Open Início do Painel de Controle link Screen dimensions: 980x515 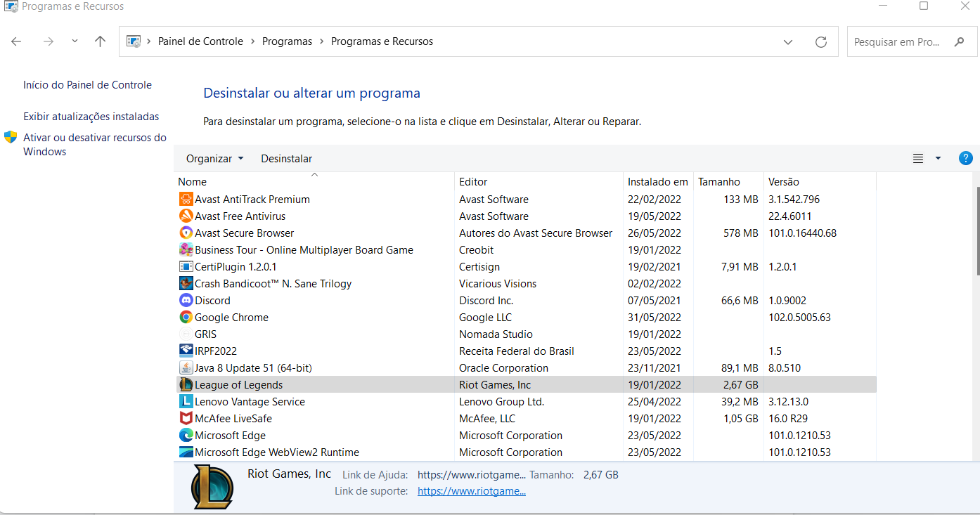click(87, 85)
